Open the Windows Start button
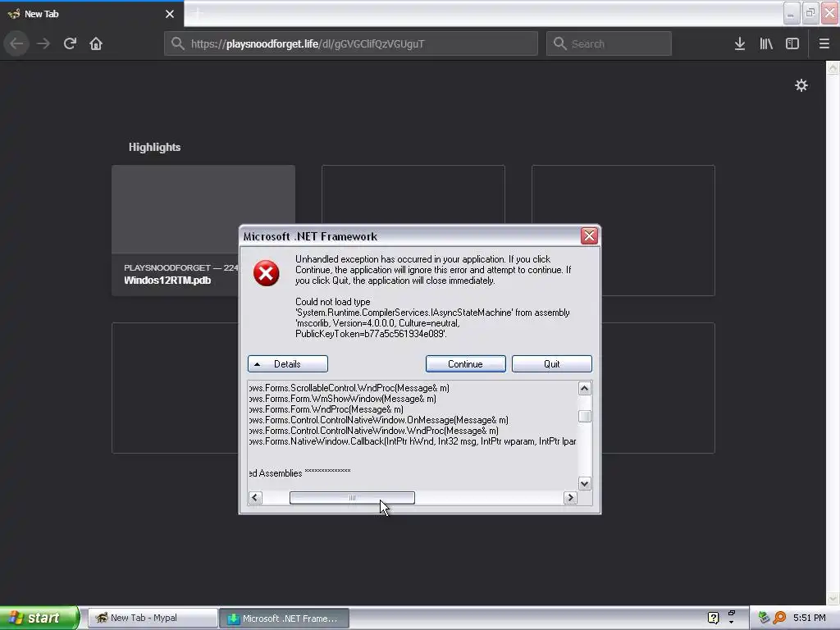Viewport: 840px width, 630px height. 39,618
